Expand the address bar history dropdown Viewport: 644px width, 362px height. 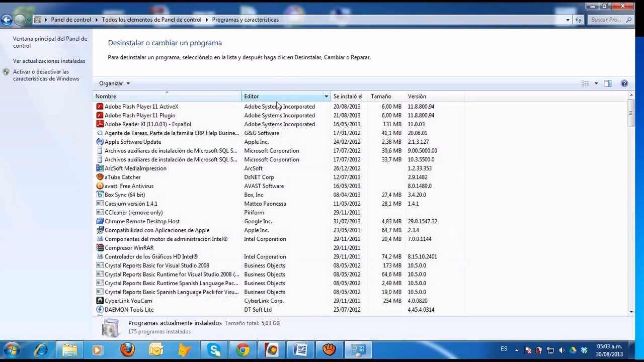tap(568, 20)
